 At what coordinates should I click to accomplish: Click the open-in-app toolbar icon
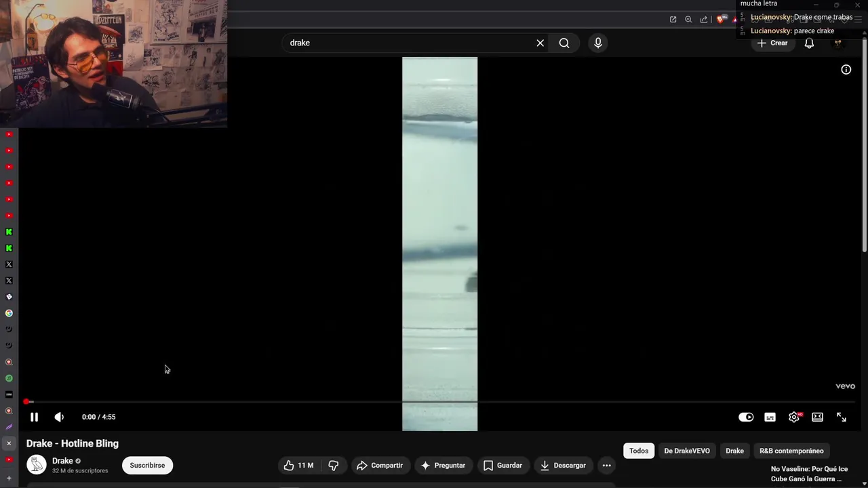[x=673, y=19]
